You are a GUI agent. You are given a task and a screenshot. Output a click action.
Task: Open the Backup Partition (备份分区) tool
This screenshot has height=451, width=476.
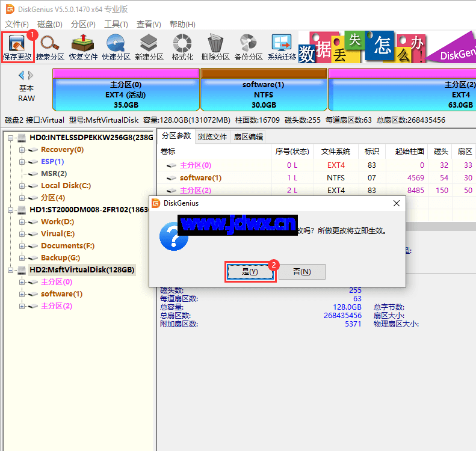coord(249,48)
